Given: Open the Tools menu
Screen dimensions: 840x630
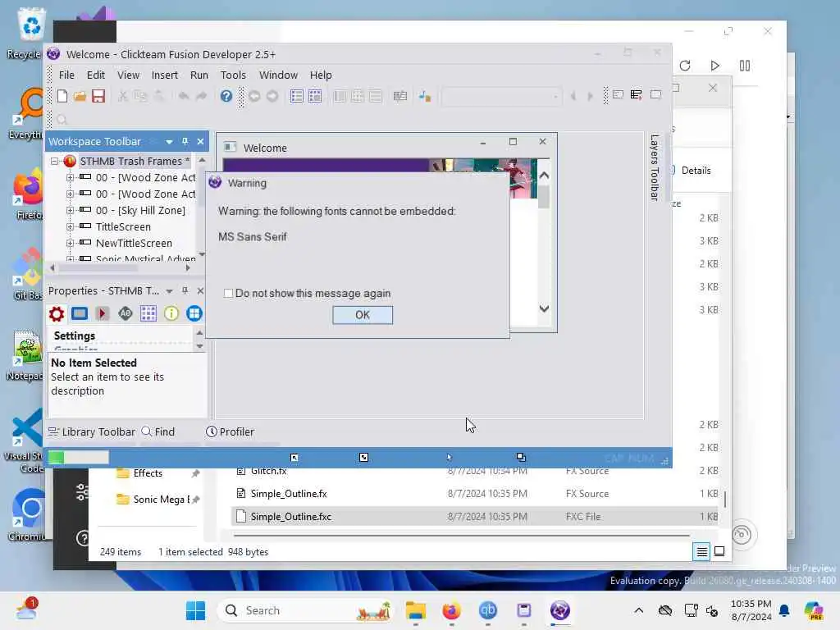Looking at the screenshot, I should [233, 75].
